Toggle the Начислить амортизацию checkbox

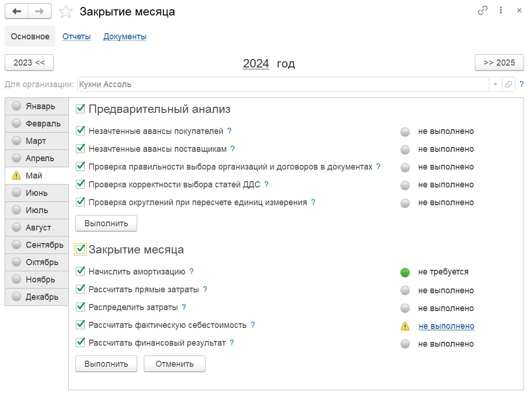81,271
